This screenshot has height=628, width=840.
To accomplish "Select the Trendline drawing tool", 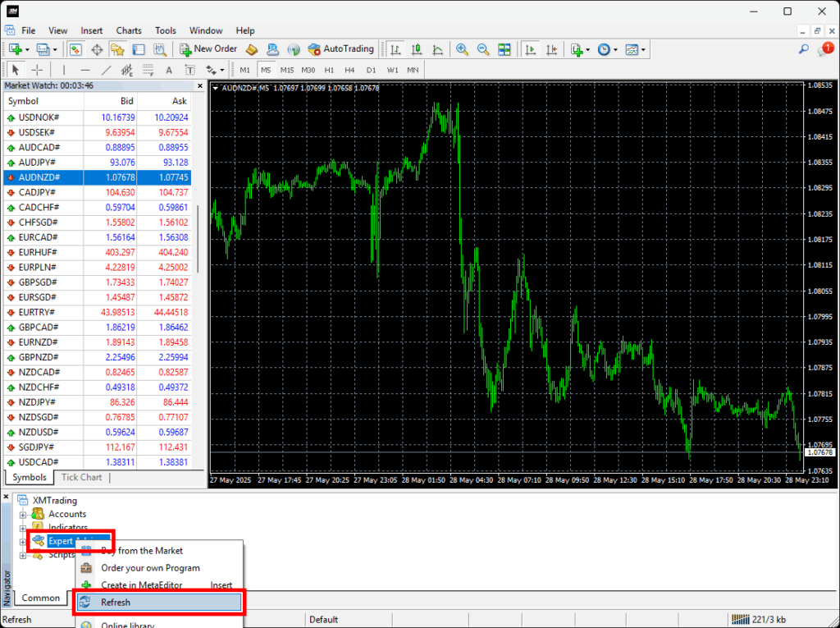I will pos(106,70).
